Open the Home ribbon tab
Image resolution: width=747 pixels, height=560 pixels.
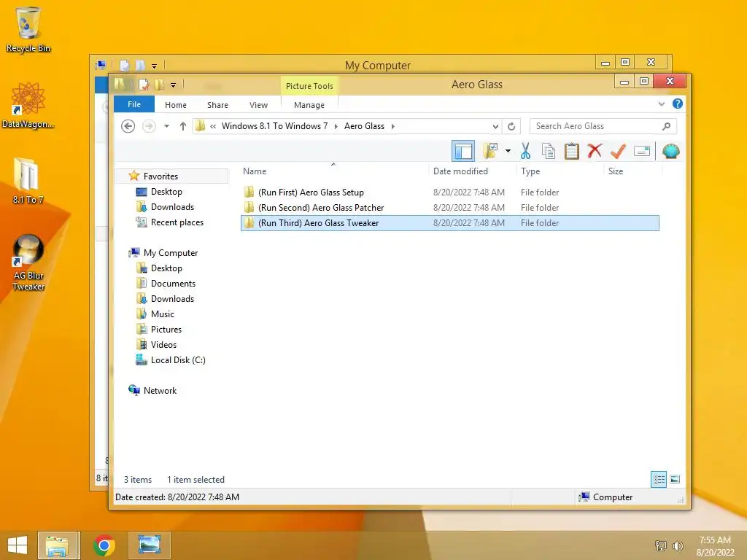(176, 105)
